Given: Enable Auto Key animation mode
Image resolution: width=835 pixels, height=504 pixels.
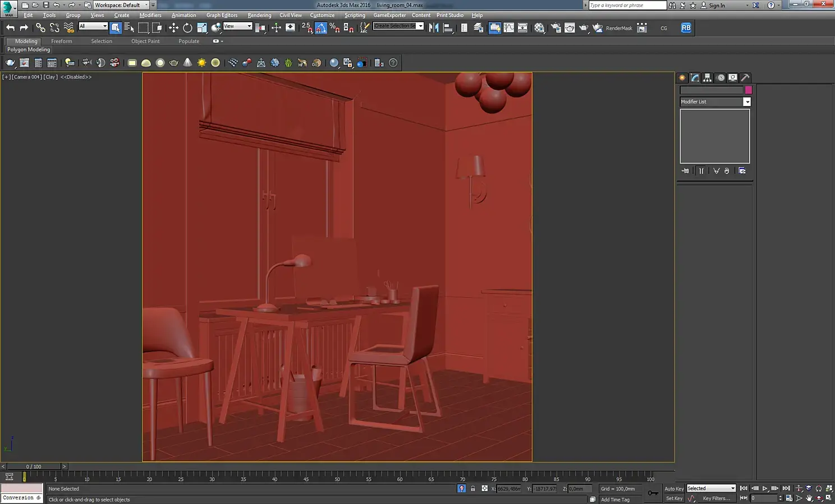Looking at the screenshot, I should tap(673, 489).
